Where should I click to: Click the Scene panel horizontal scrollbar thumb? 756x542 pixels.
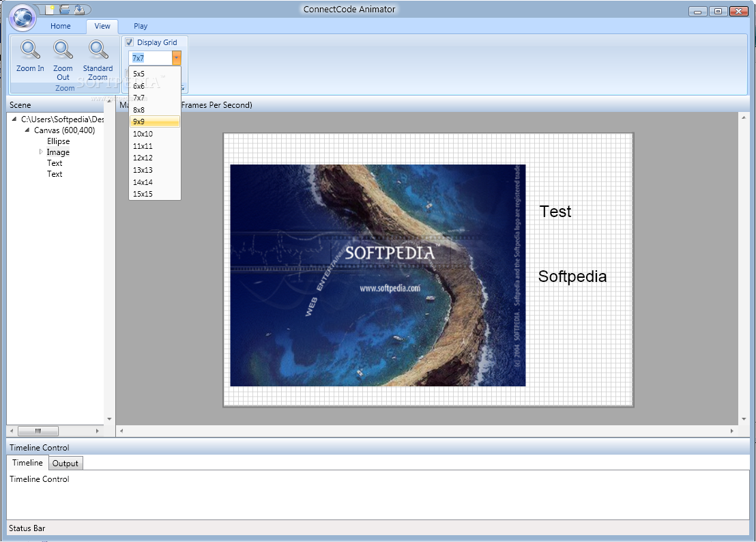tap(38, 431)
